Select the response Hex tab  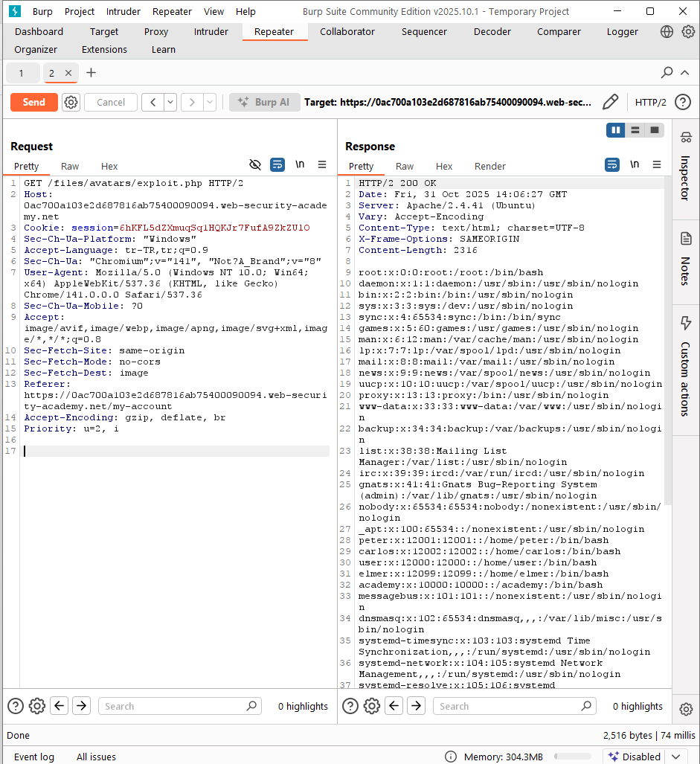pos(444,166)
